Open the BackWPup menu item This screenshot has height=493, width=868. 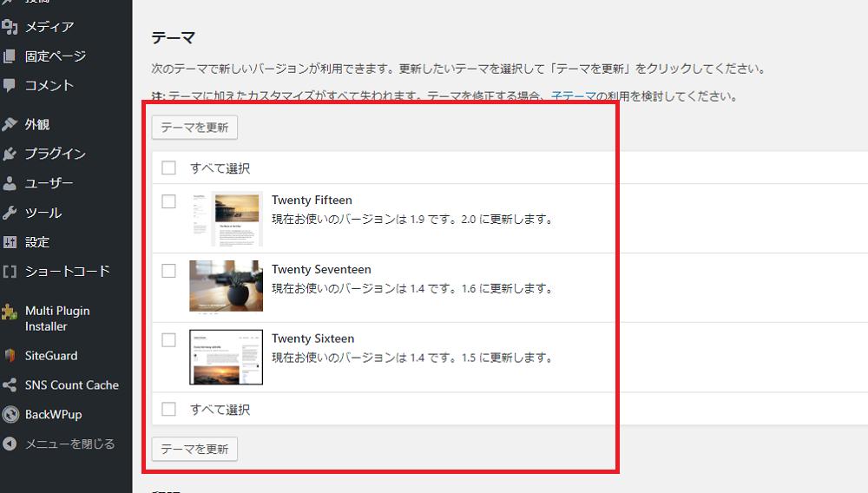tap(53, 414)
